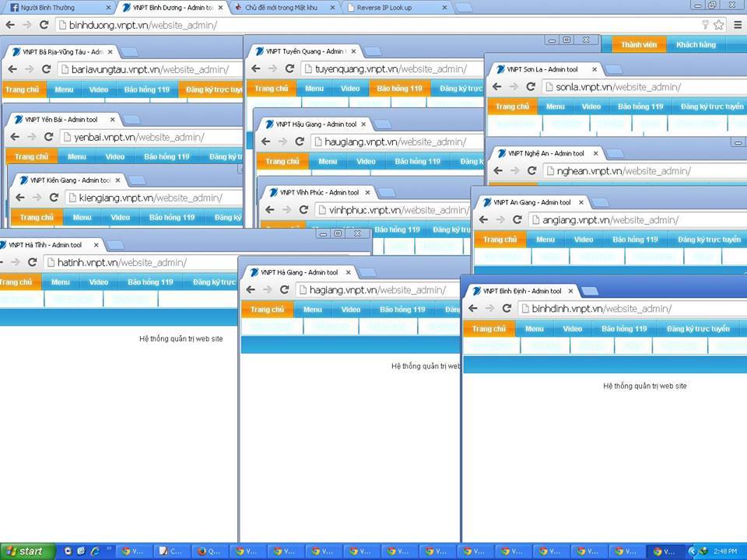747x560 pixels.
Task: Go back in the Hậu Giang window
Action: (266, 142)
